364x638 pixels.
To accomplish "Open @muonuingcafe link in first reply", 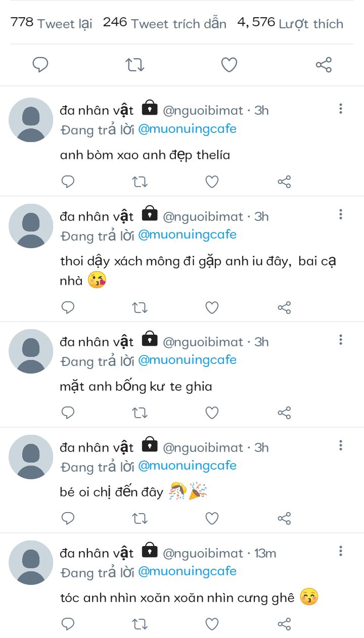I will pyautogui.click(x=187, y=129).
